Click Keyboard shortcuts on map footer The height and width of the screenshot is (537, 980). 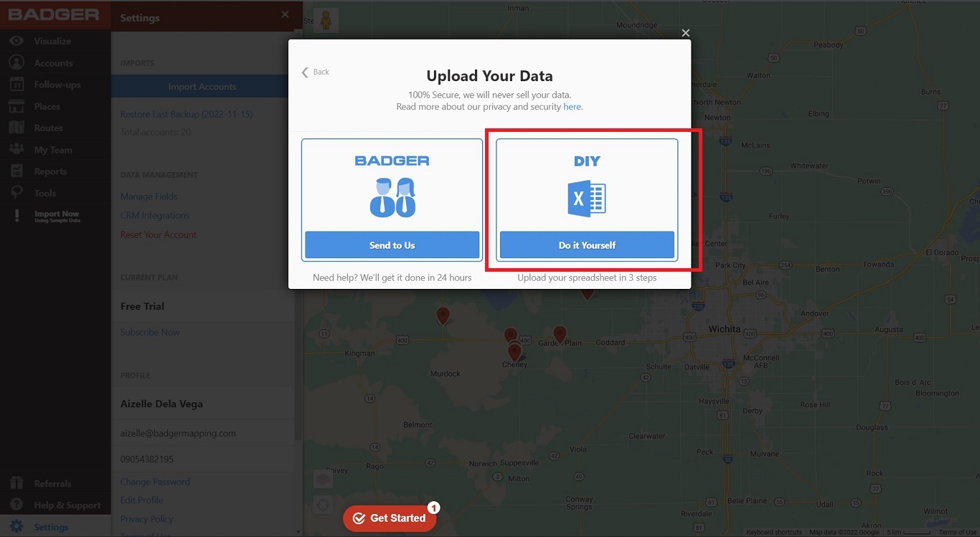click(x=774, y=532)
